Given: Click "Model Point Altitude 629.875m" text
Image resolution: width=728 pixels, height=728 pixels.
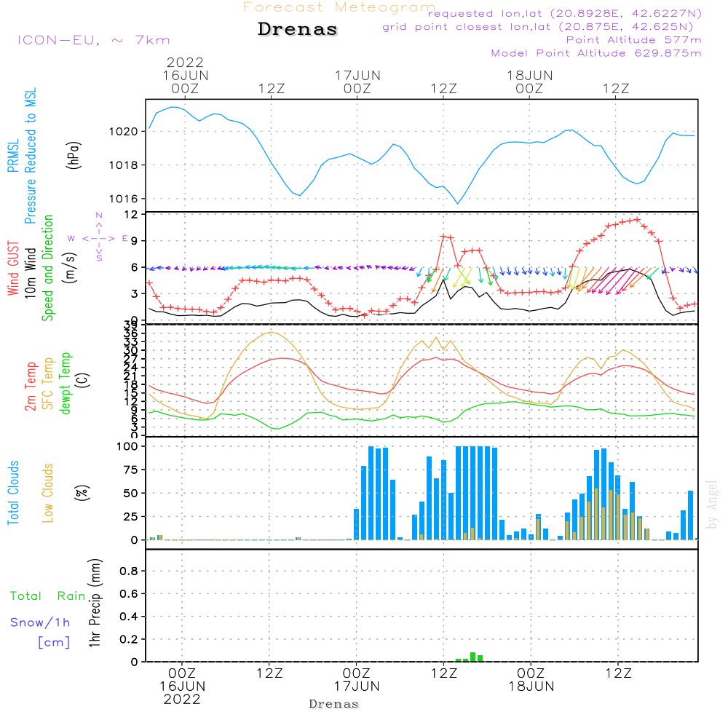Looking at the screenshot, I should tap(596, 53).
